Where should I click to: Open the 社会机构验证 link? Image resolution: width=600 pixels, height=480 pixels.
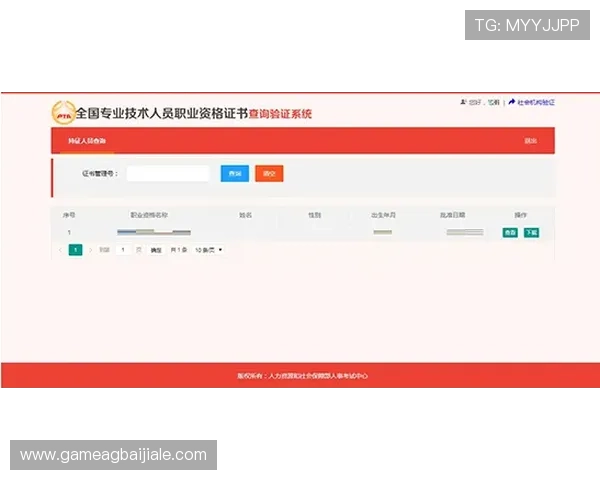coord(536,102)
